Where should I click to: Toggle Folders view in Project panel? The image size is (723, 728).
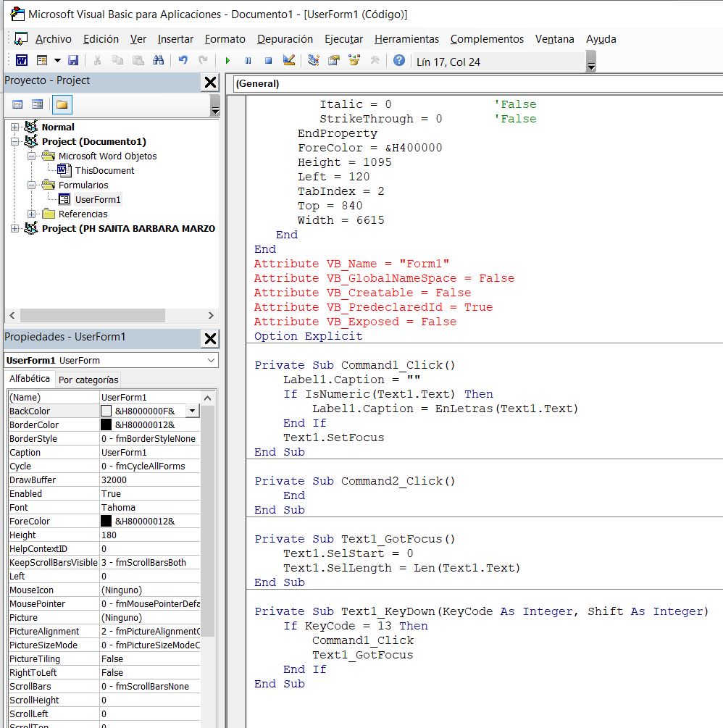(x=62, y=104)
